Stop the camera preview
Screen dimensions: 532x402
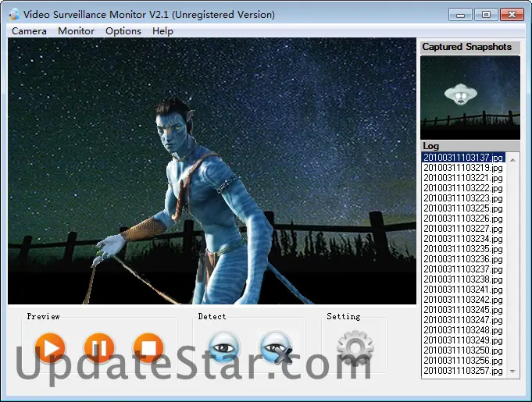coord(148,348)
